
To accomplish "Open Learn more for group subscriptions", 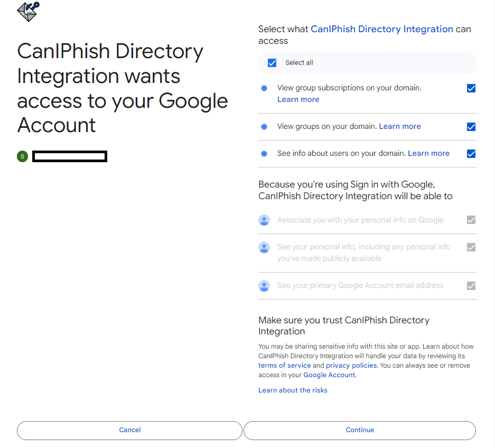I will click(298, 99).
